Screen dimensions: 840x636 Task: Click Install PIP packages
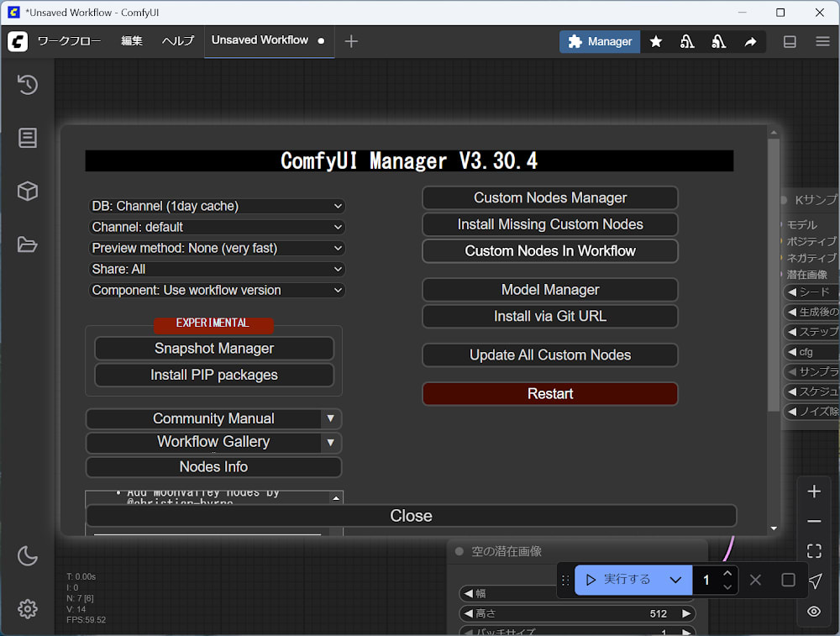(214, 375)
